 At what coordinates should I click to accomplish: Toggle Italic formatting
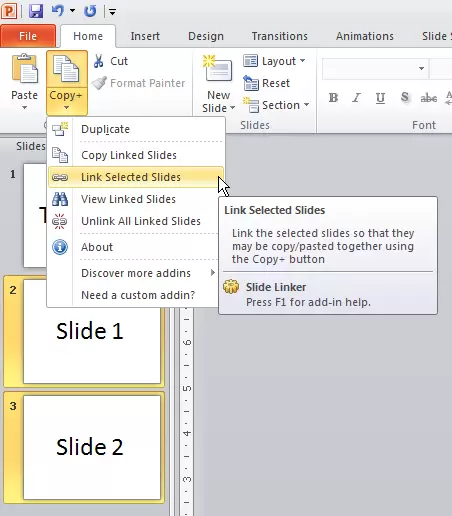pyautogui.click(x=356, y=98)
